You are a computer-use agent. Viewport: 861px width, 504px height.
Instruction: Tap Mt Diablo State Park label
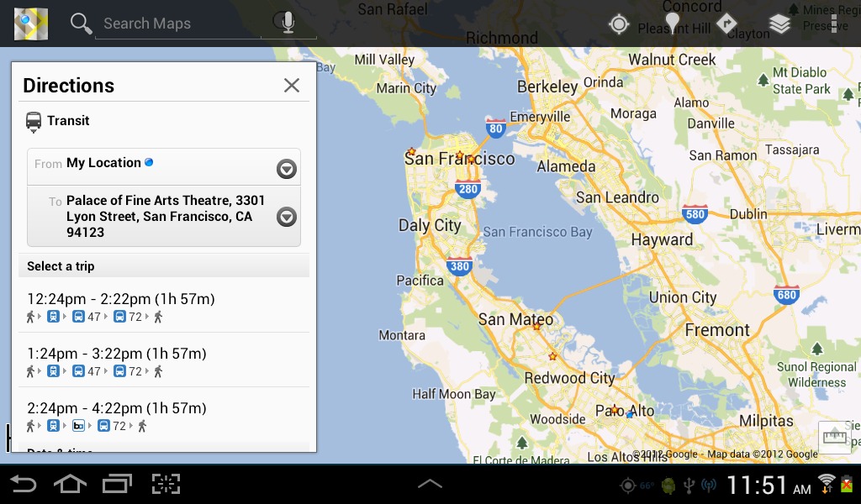(800, 81)
